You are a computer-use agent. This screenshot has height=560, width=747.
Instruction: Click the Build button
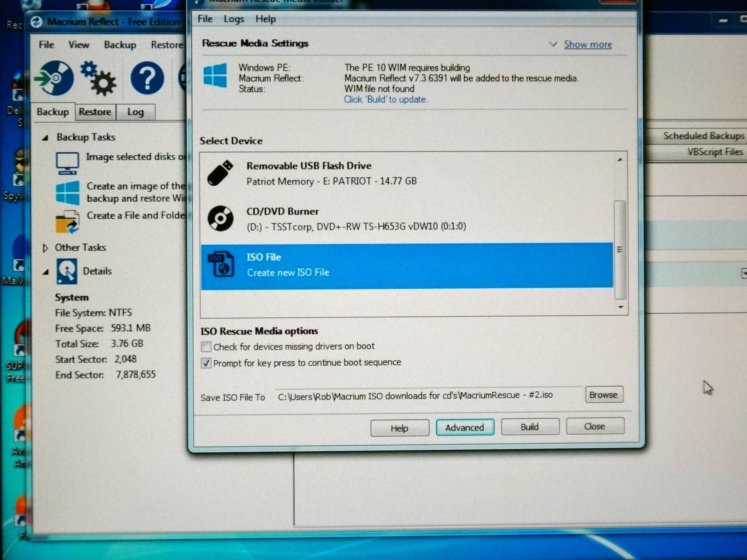[x=530, y=427]
